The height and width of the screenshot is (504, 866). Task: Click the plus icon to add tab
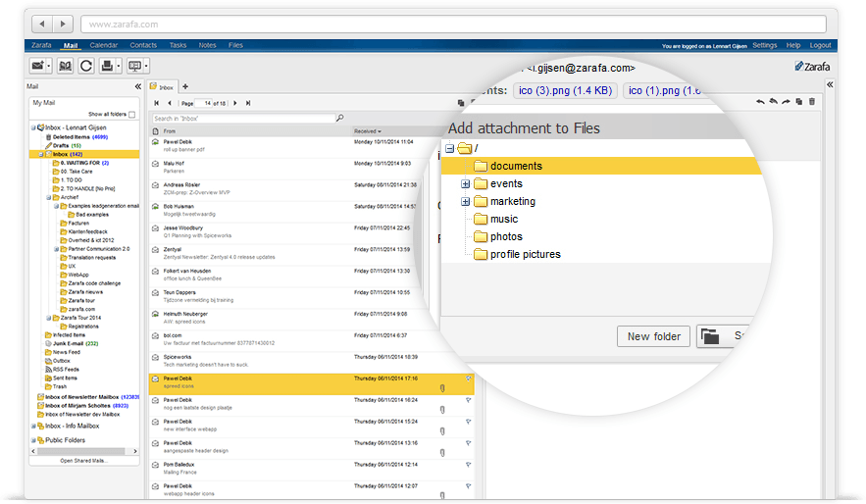tap(185, 86)
